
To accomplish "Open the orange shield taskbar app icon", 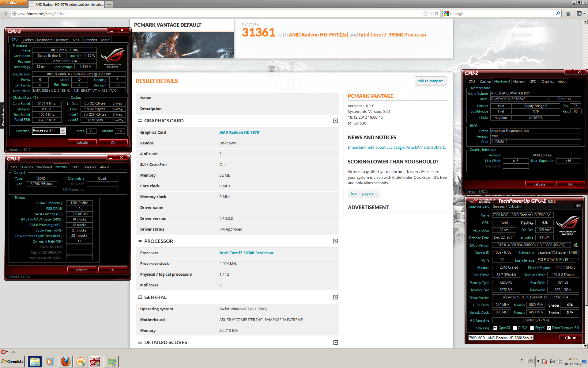I will pyautogui.click(x=81, y=362).
